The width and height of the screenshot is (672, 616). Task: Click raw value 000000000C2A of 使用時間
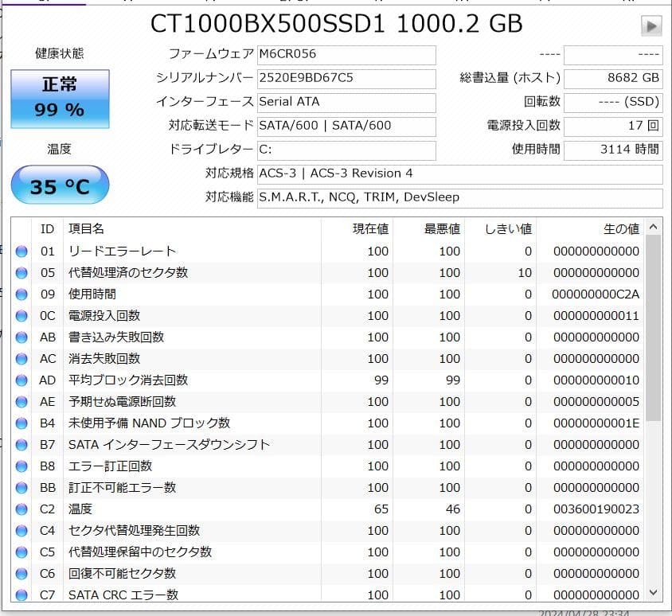click(x=596, y=294)
